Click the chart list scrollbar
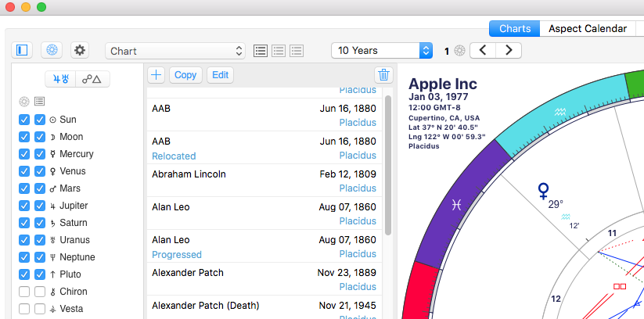This screenshot has width=644, height=319. pyautogui.click(x=388, y=165)
